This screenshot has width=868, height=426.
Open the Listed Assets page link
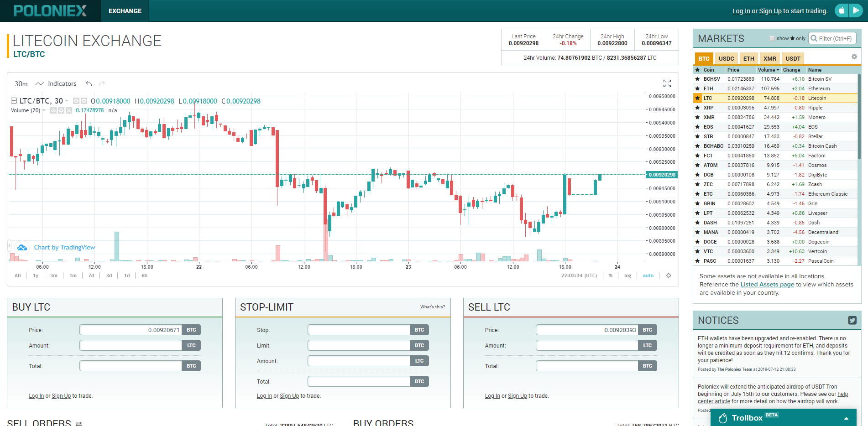pyautogui.click(x=767, y=284)
